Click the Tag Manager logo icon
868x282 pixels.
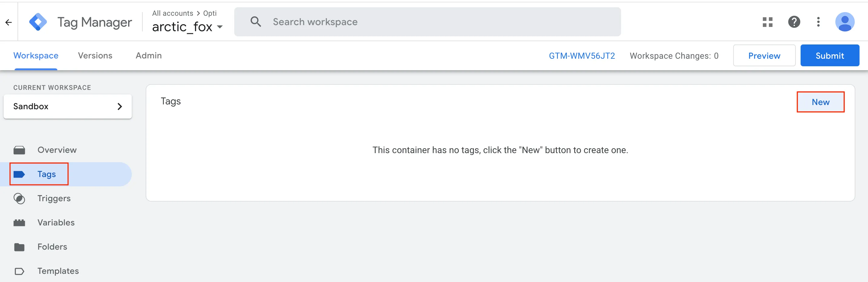click(38, 22)
